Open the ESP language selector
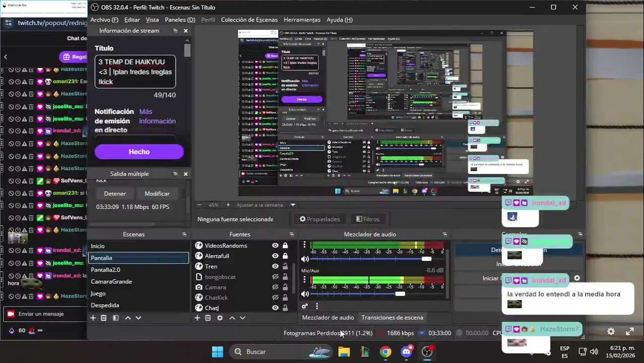The image size is (644, 363). pos(565,352)
